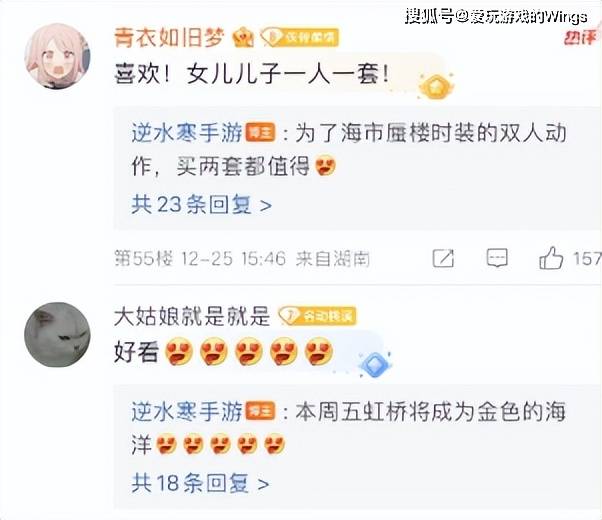The height and width of the screenshot is (520, 602).
Task: Open 青衣如旧梦 user profile name
Action: (x=169, y=38)
